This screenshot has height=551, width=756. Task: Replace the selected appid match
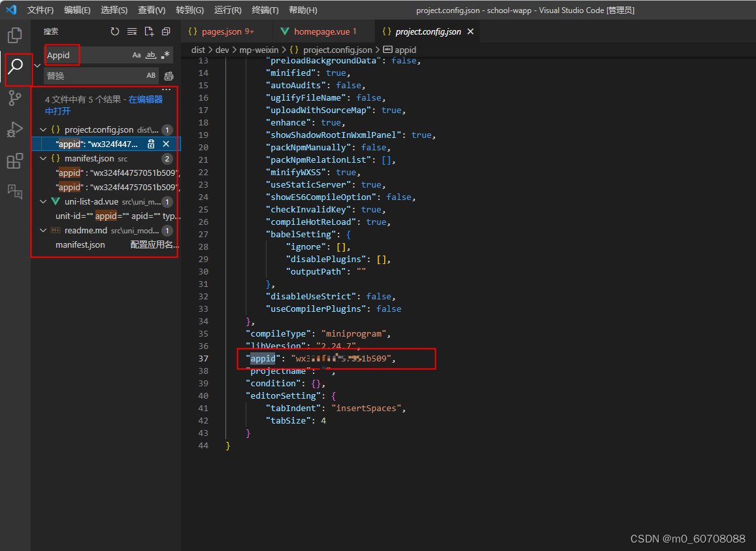coord(151,144)
